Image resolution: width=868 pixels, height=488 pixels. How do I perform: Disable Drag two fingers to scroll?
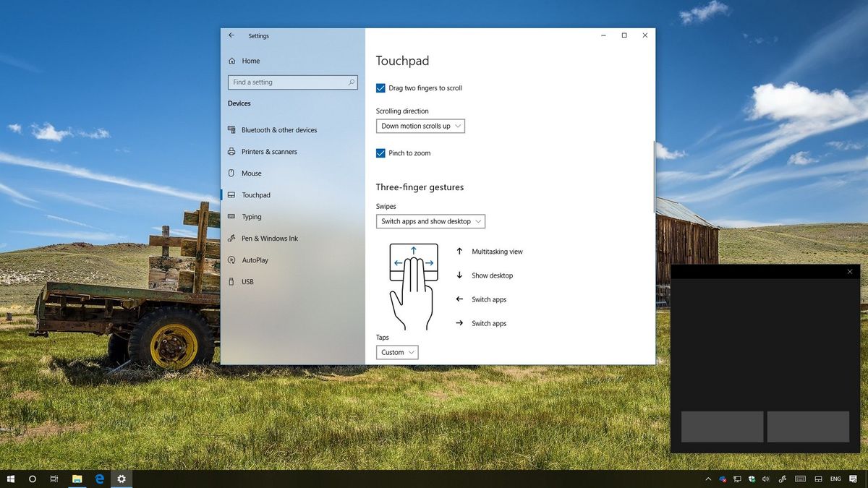point(380,87)
